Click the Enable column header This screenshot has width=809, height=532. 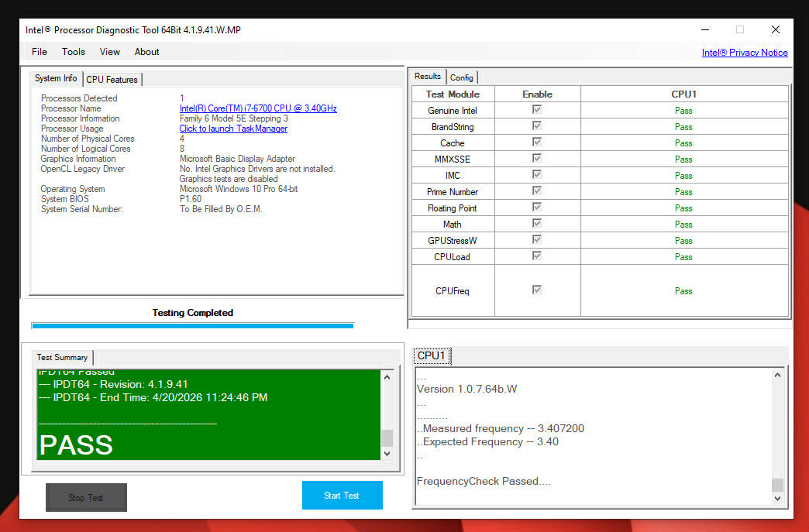click(x=537, y=94)
